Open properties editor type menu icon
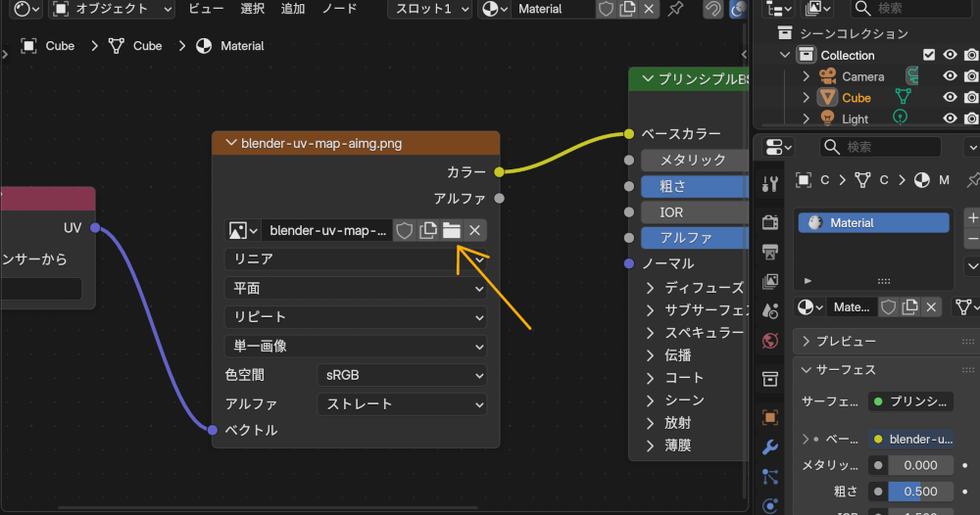The width and height of the screenshot is (980, 515). pos(778,147)
